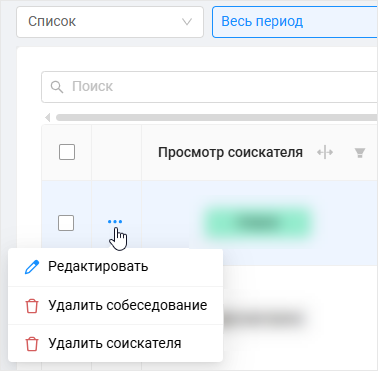Click the horizontal scrollbar above the table
Viewport: 378px width, 371px height.
(x=217, y=117)
